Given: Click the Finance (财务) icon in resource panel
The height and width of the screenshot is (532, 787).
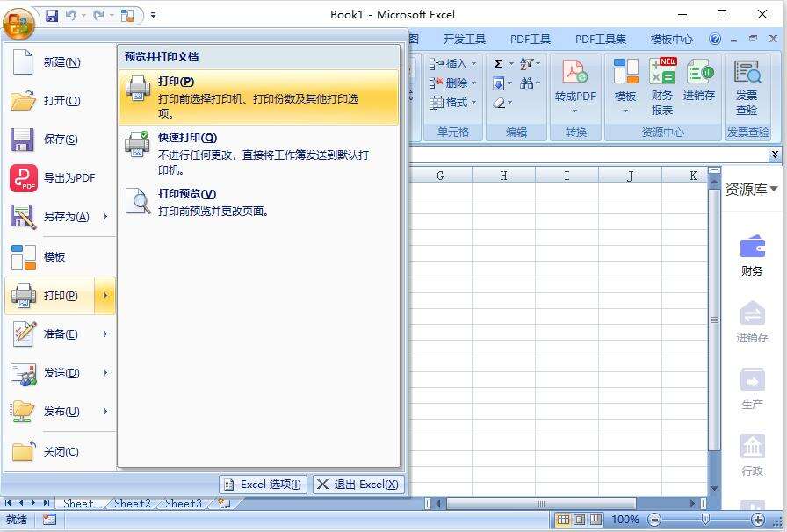Looking at the screenshot, I should pyautogui.click(x=751, y=256).
